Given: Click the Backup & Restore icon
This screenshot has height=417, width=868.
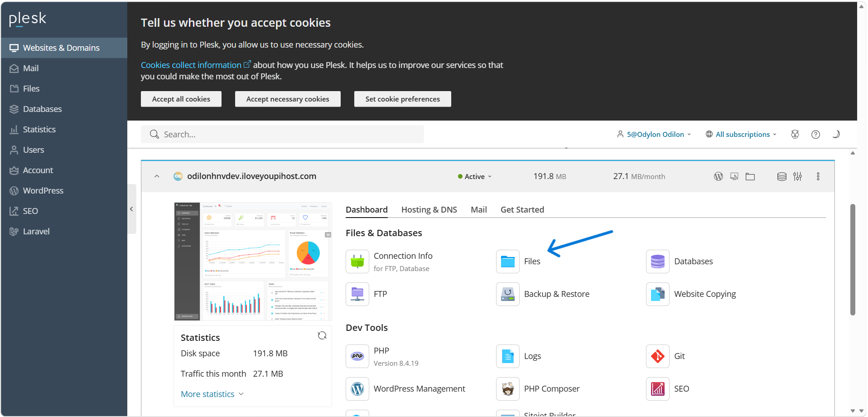Looking at the screenshot, I should [x=507, y=294].
